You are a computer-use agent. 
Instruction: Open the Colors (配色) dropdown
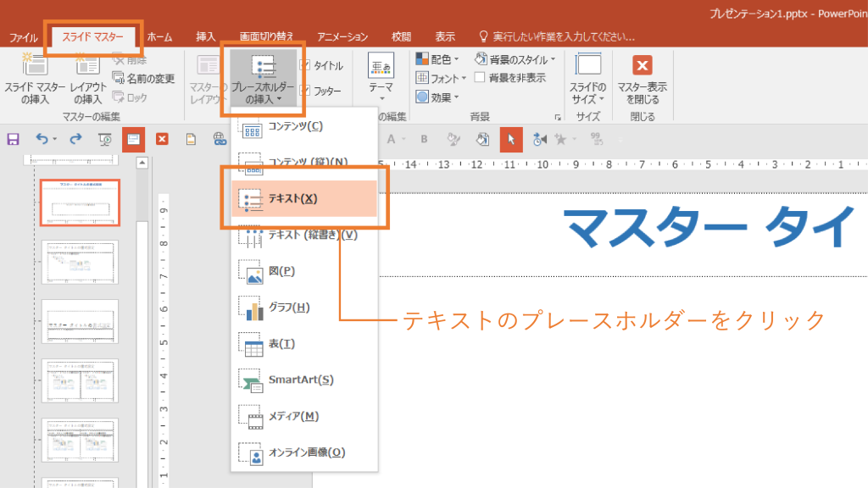437,59
